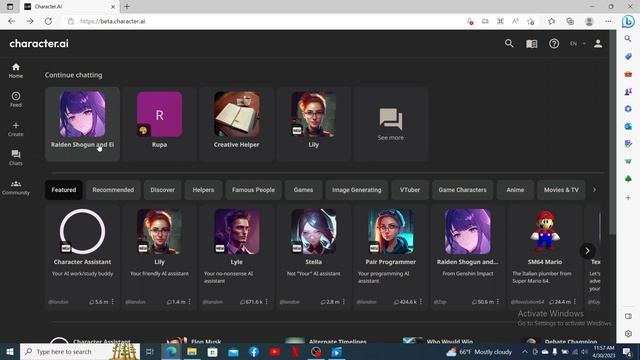Click the page vertical scrollbar
Viewport: 640px width, 360px height.
612,133
